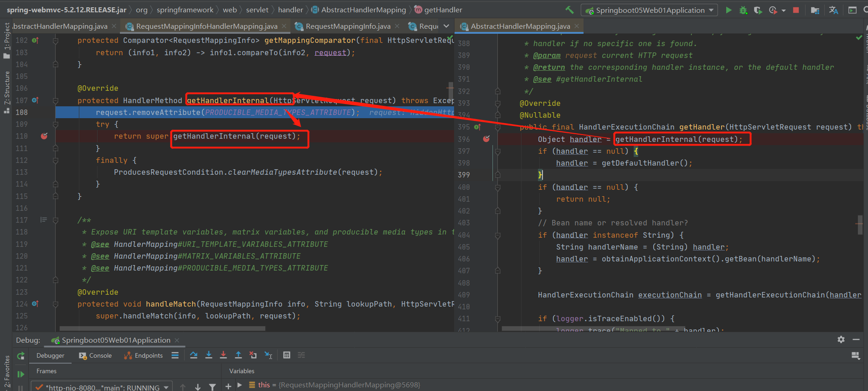Toggle breakpoint on line 396
This screenshot has height=391, width=868.
click(486, 139)
